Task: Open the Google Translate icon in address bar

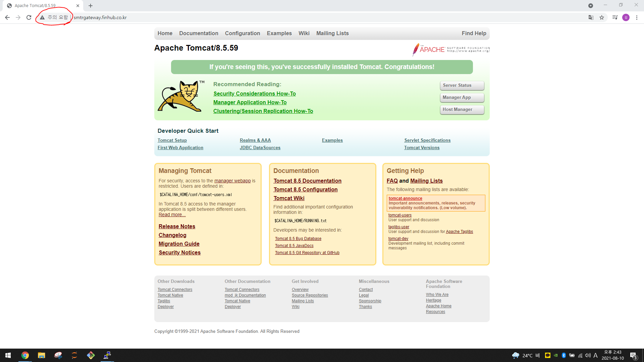Action: pyautogui.click(x=591, y=17)
